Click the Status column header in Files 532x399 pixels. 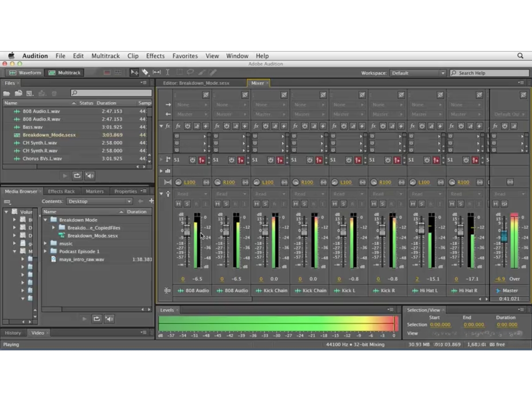point(86,103)
